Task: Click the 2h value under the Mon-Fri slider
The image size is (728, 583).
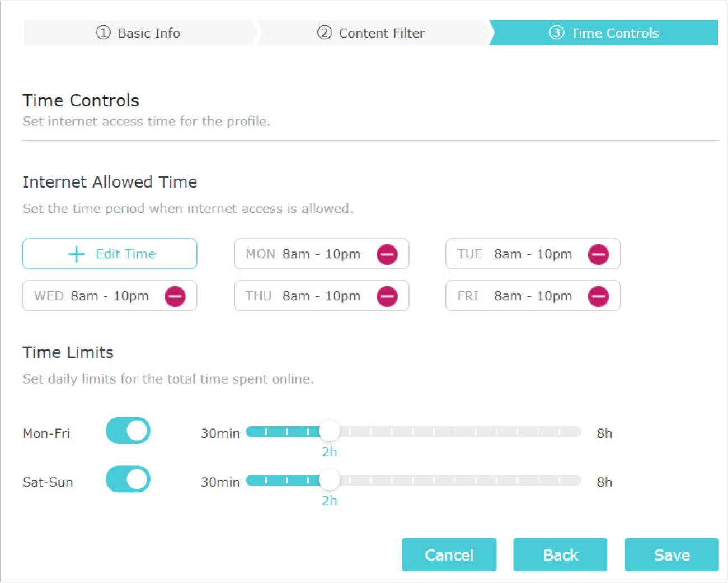Action: 330,452
